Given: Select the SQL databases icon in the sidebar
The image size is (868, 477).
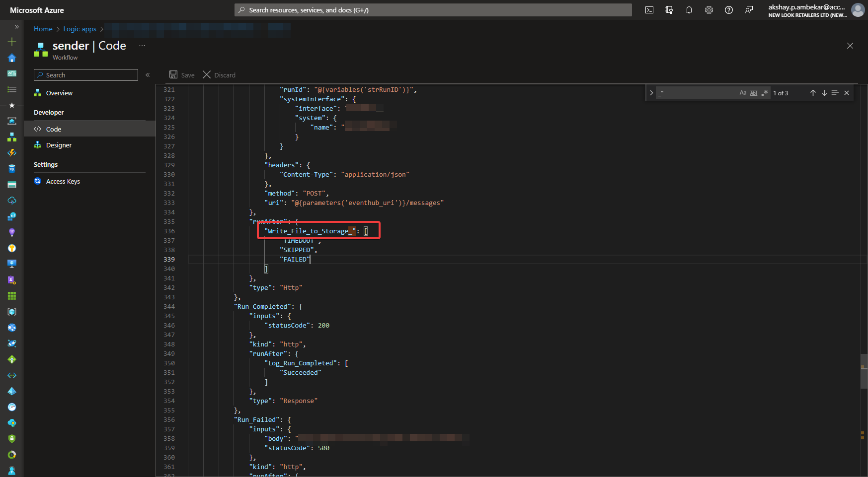Looking at the screenshot, I should (11, 168).
